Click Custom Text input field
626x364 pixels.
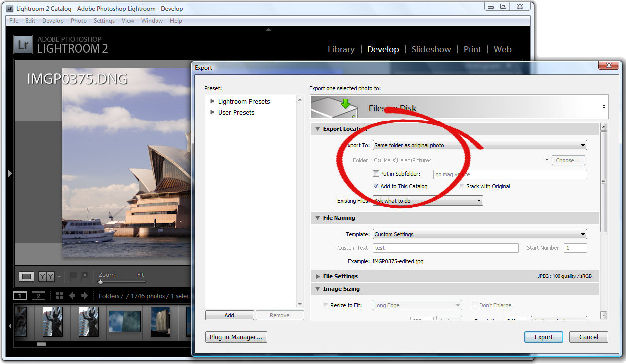click(x=446, y=248)
